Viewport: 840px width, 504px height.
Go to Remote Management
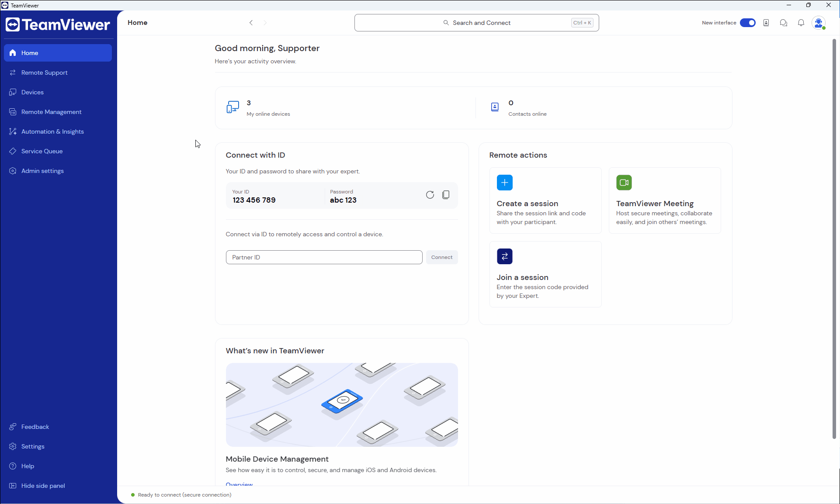click(x=58, y=112)
